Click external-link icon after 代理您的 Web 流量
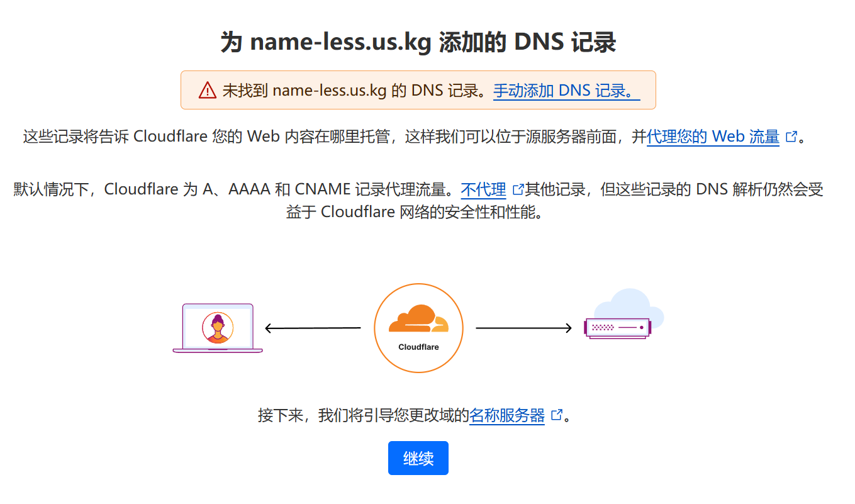This screenshot has height=504, width=855. 791,137
